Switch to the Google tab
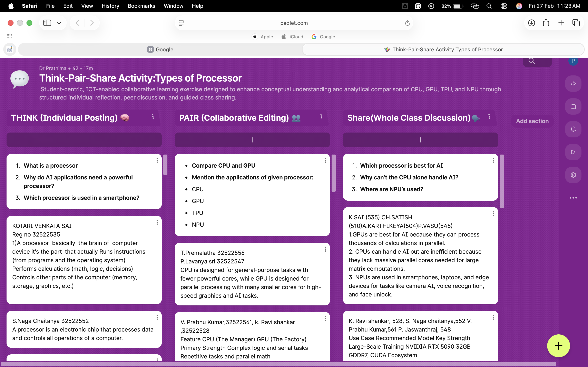Screen dimensions: 588x367 (160, 50)
